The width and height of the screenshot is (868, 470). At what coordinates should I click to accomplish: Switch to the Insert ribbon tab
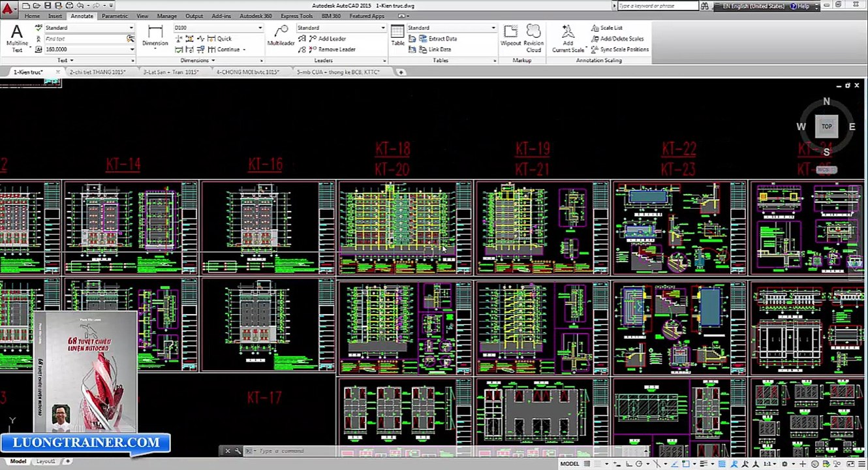pyautogui.click(x=55, y=16)
